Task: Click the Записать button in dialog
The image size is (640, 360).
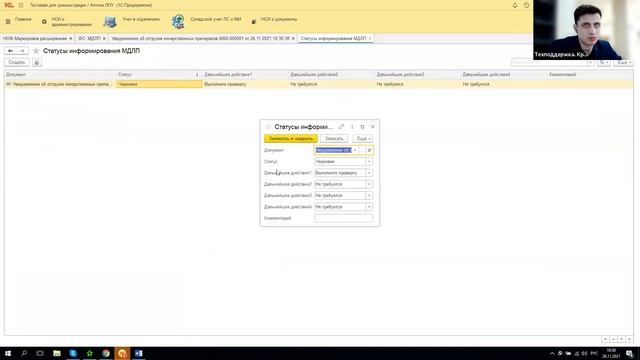Action: 334,139
